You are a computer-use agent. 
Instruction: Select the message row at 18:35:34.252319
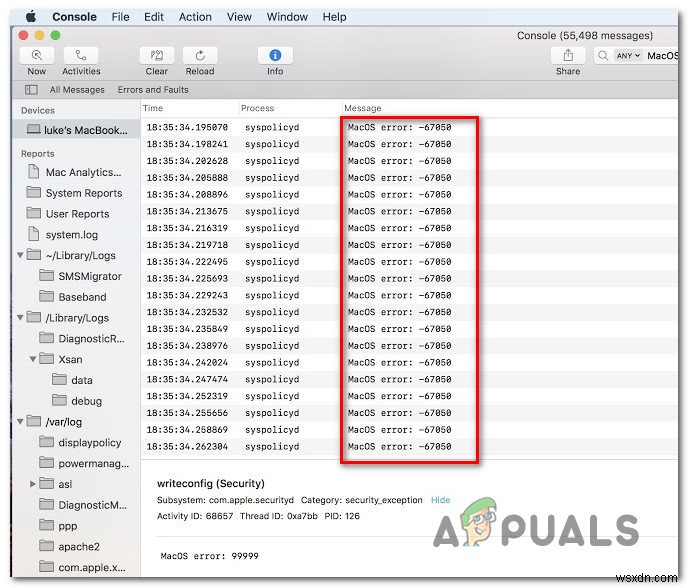(409, 396)
